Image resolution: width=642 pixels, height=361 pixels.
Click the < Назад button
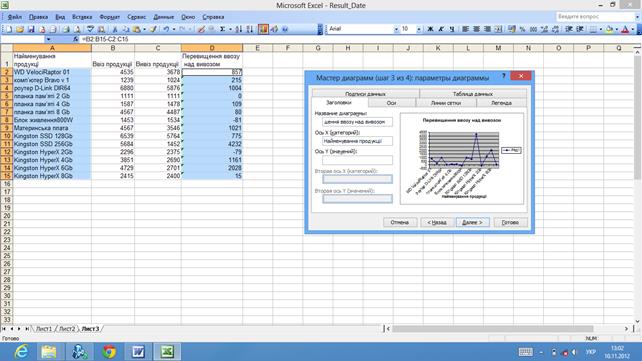[x=436, y=222]
